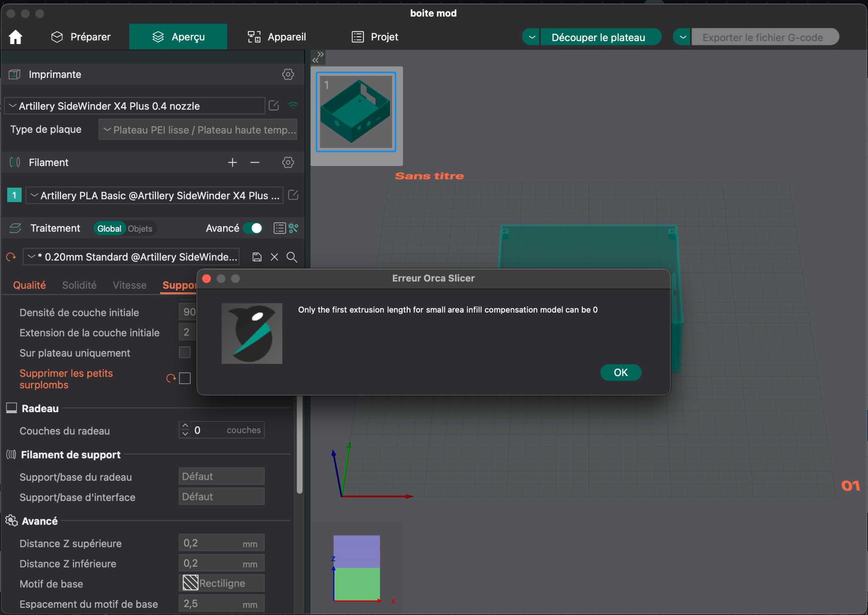Select the Vitesse settings tab
The width and height of the screenshot is (868, 615).
[x=129, y=285]
